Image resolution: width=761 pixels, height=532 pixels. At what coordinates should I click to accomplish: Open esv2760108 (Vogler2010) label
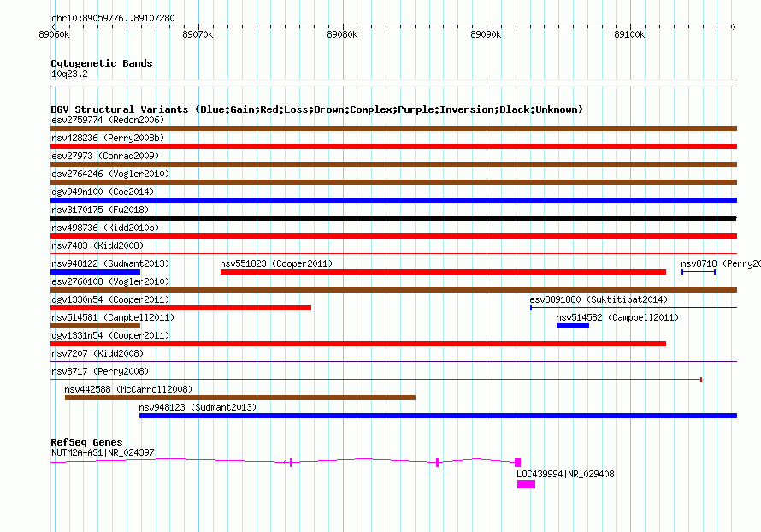click(x=110, y=281)
